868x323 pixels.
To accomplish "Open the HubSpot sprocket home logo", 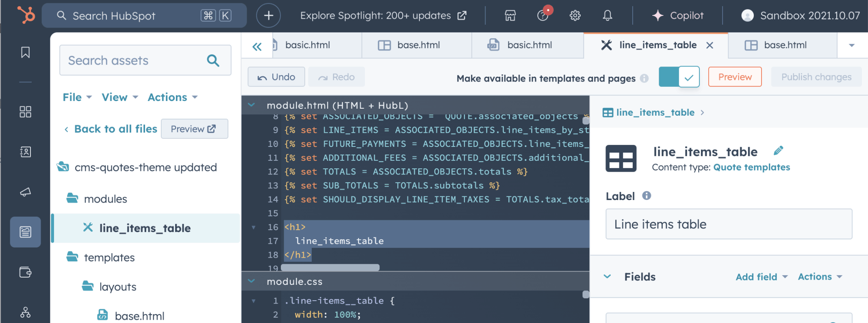I will coord(26,15).
